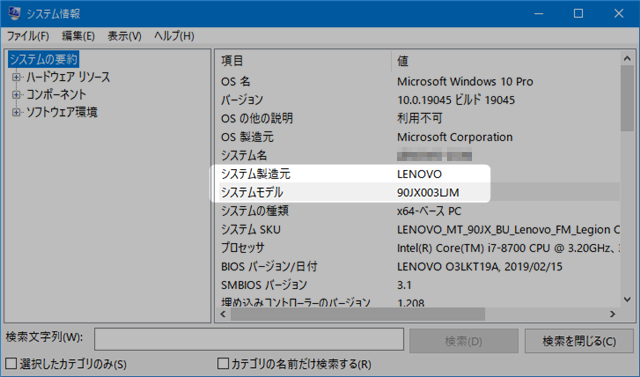Click value 10.0.19045 ビルド 19045

point(456,100)
